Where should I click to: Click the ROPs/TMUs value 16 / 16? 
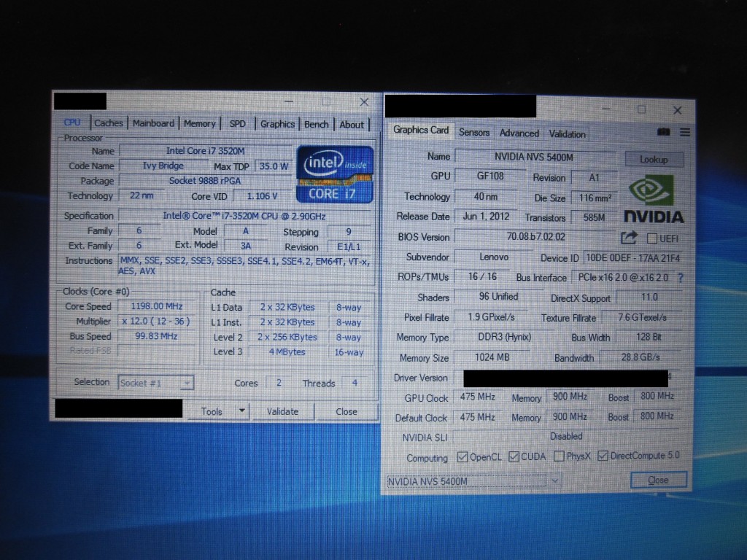pos(482,276)
